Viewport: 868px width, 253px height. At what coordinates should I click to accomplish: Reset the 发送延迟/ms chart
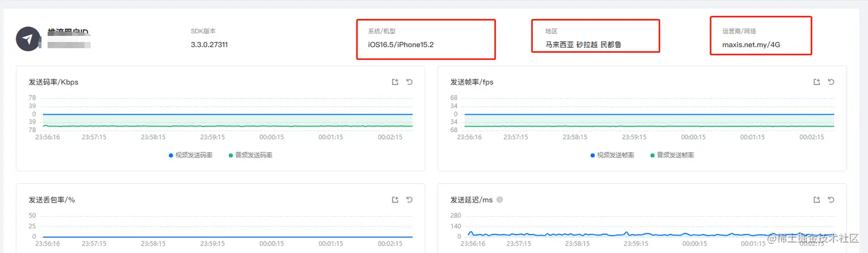click(831, 200)
